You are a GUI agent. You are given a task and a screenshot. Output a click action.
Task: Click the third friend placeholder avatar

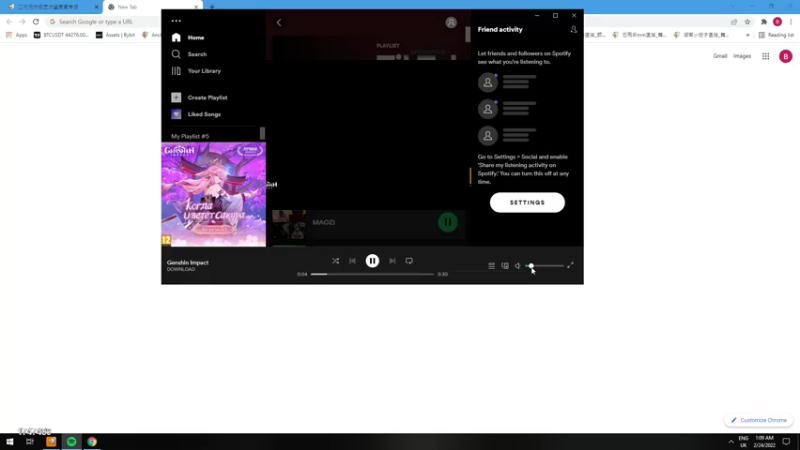[488, 136]
